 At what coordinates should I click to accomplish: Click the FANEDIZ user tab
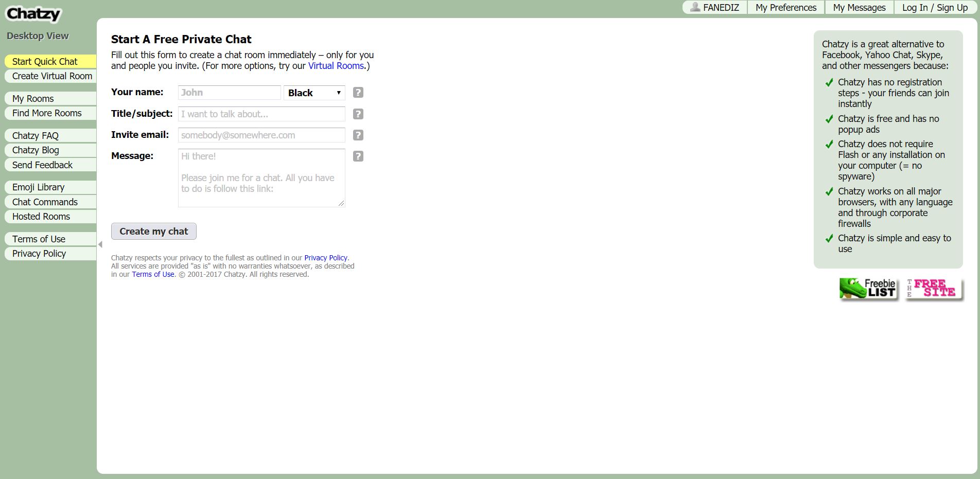pyautogui.click(x=715, y=7)
